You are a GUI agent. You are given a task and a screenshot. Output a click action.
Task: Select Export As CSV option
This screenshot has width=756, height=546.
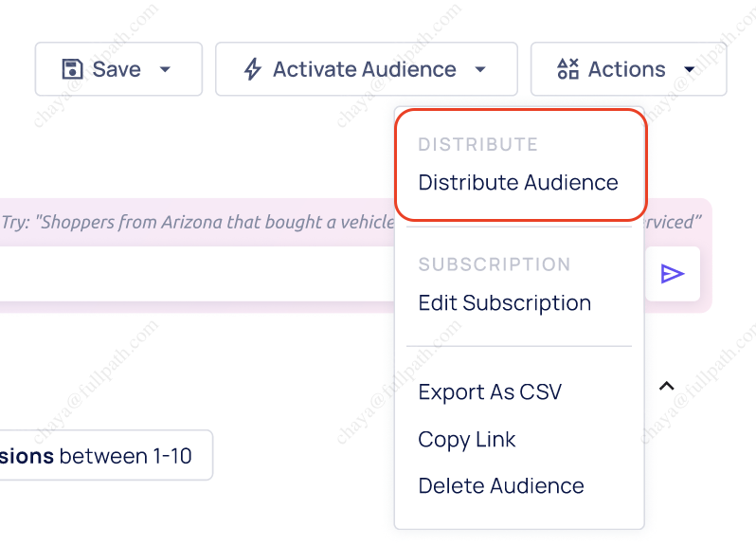pos(490,392)
